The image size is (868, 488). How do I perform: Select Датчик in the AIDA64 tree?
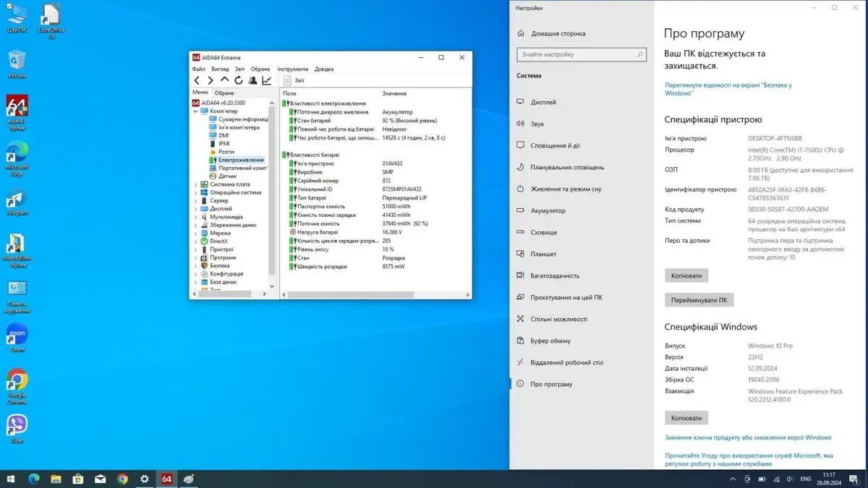(x=227, y=176)
